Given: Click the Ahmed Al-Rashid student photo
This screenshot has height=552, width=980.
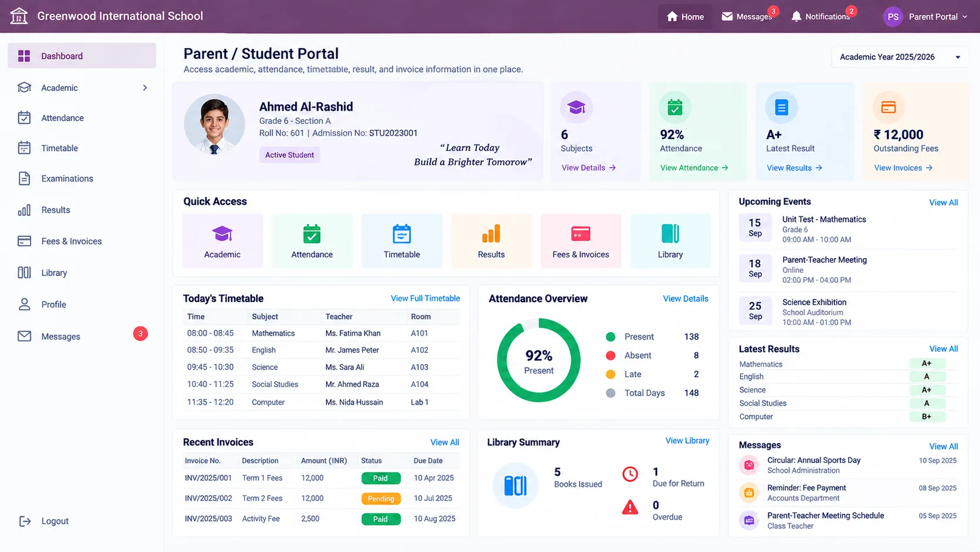Looking at the screenshot, I should [215, 124].
